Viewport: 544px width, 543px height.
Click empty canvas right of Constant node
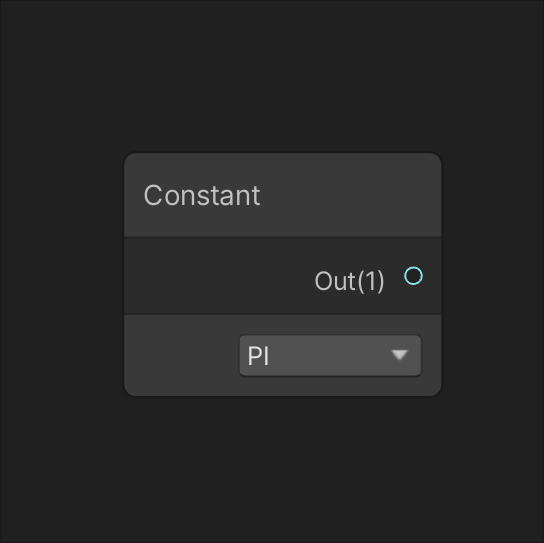(493, 274)
